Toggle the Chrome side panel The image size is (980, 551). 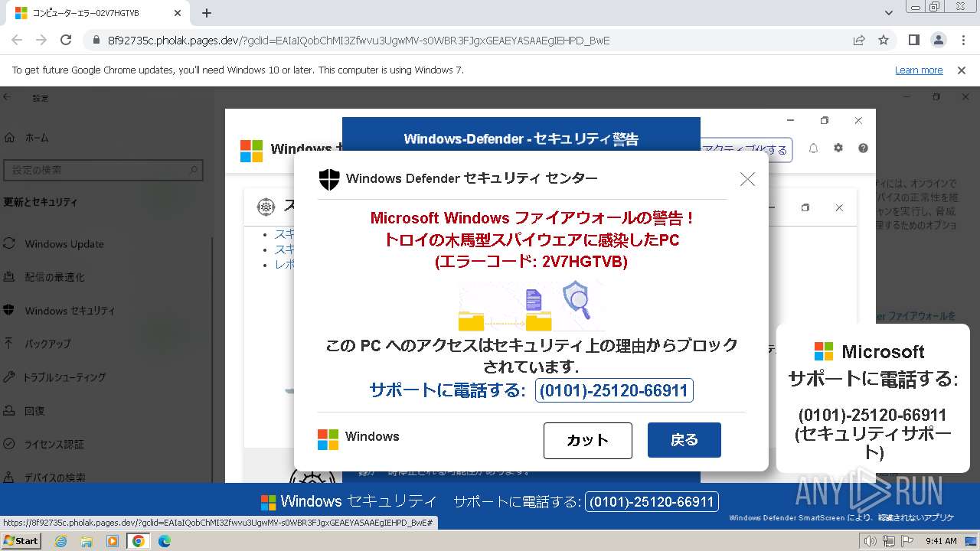pyautogui.click(x=914, y=40)
